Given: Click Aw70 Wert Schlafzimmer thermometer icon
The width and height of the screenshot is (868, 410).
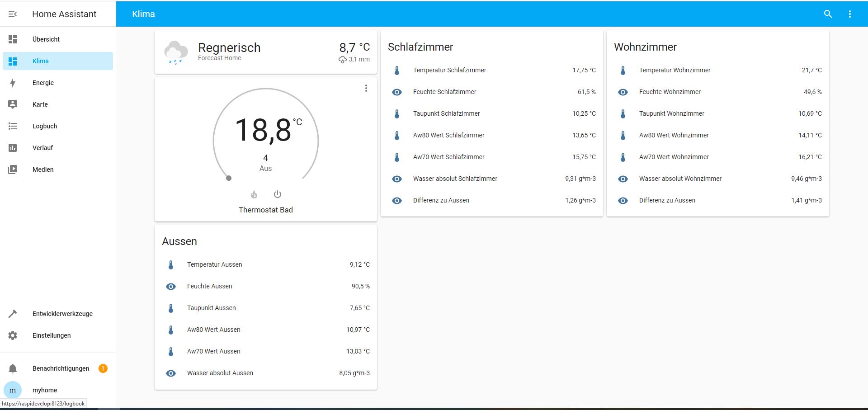Looking at the screenshot, I should 397,157.
